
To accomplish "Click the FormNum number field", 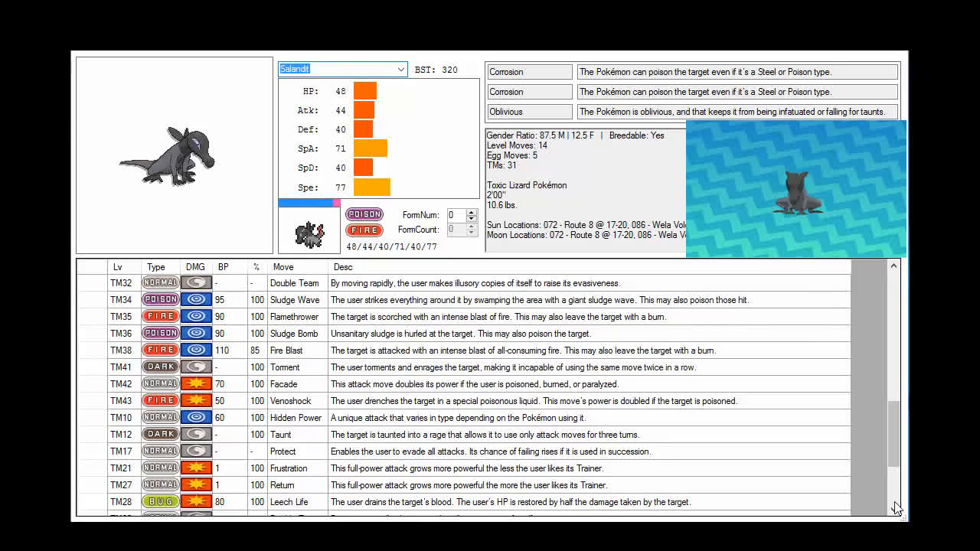I will [x=456, y=215].
